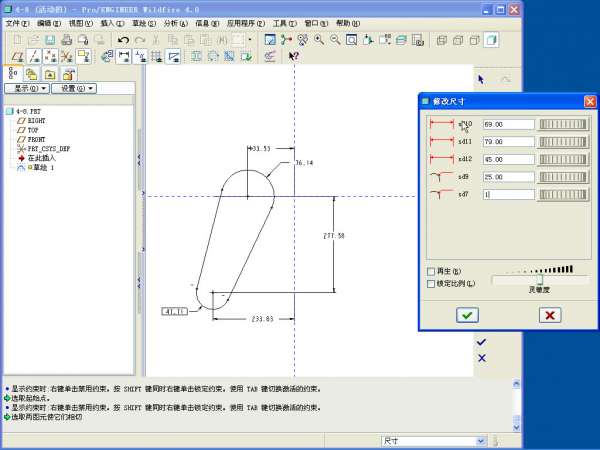
Task: Open the saved view list icon
Action: click(x=385, y=40)
